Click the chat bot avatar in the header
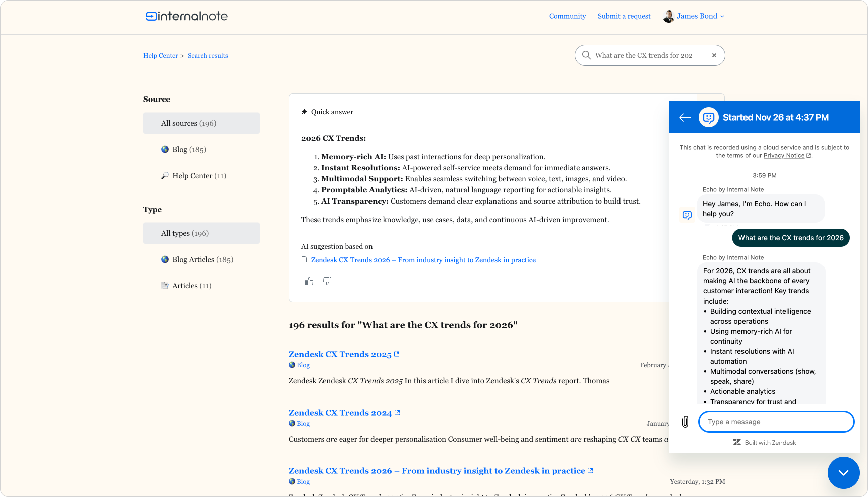Screen dimensions: 868x497 coord(709,118)
